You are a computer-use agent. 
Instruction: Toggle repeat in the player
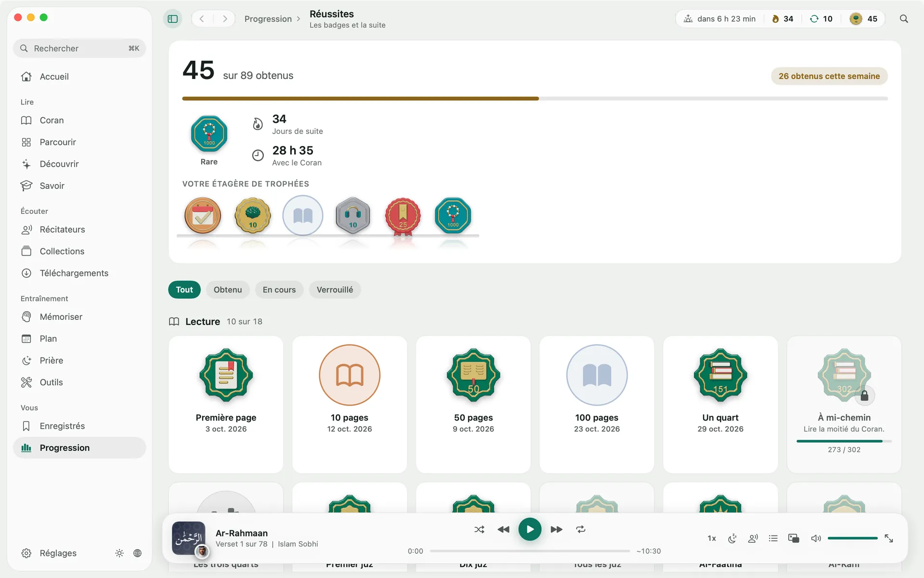(581, 529)
